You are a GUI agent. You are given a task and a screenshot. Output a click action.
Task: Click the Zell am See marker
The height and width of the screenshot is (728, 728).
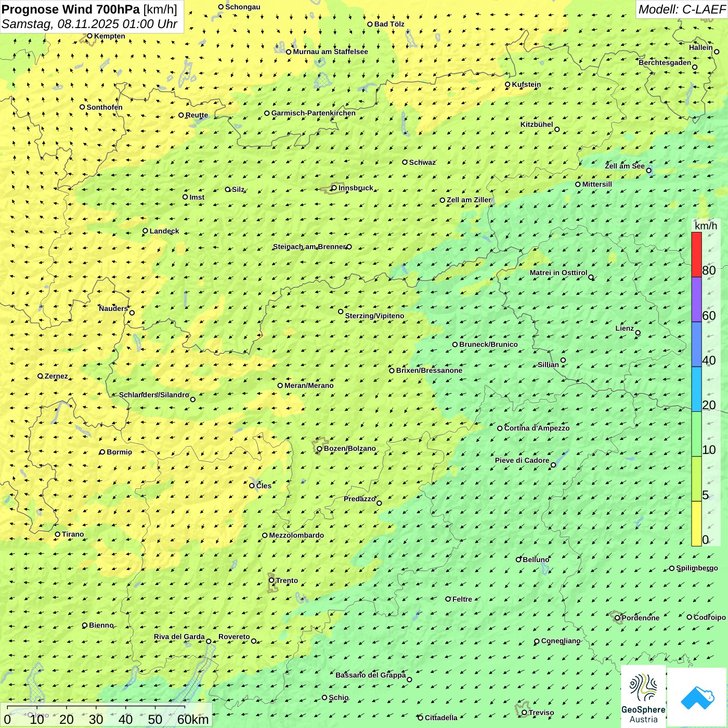coord(648,170)
